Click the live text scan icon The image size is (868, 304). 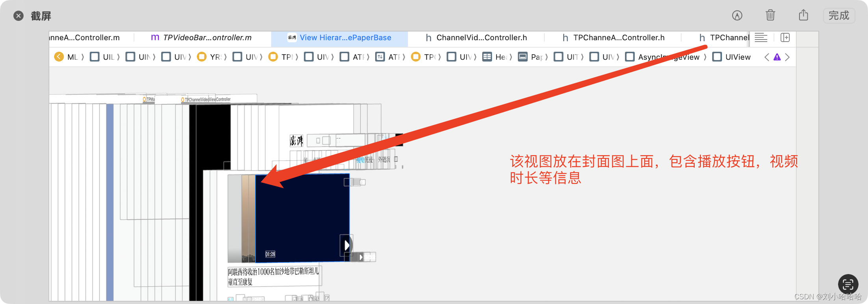click(x=848, y=284)
